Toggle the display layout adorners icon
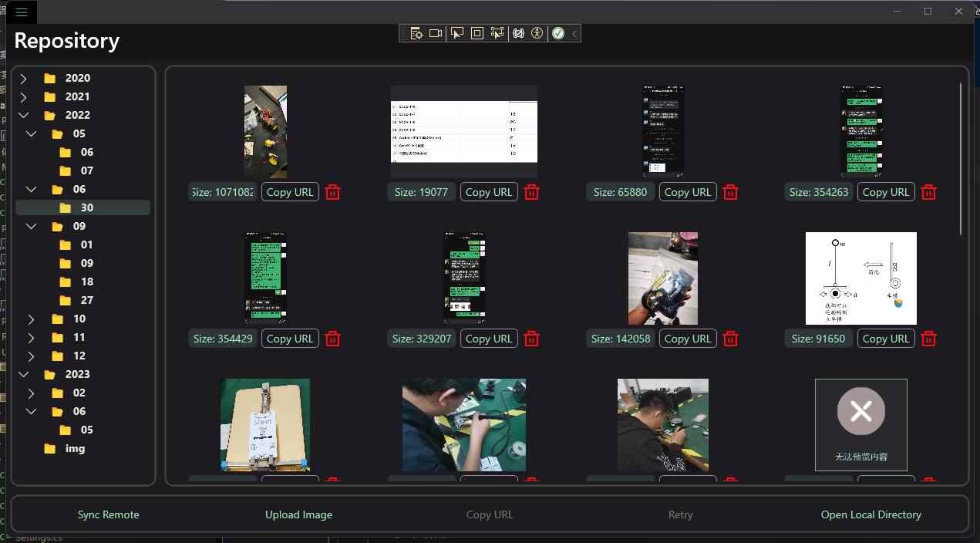980x543 pixels. [477, 33]
